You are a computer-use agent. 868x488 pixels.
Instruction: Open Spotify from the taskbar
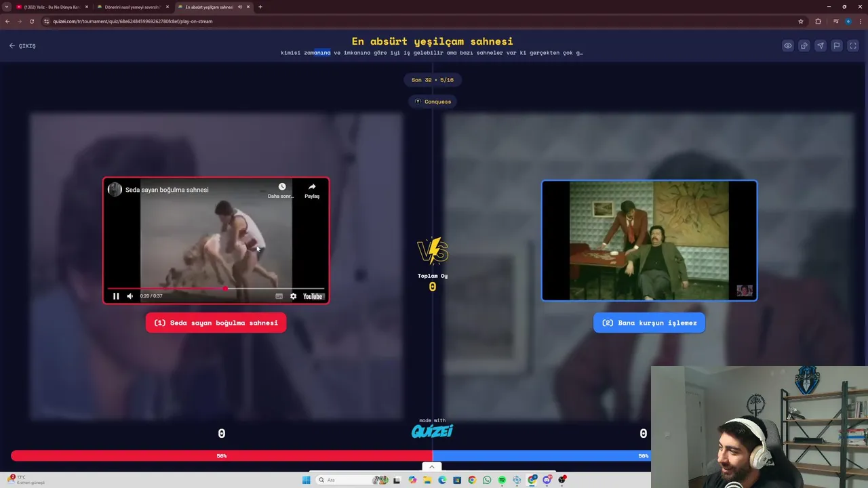pos(502,480)
